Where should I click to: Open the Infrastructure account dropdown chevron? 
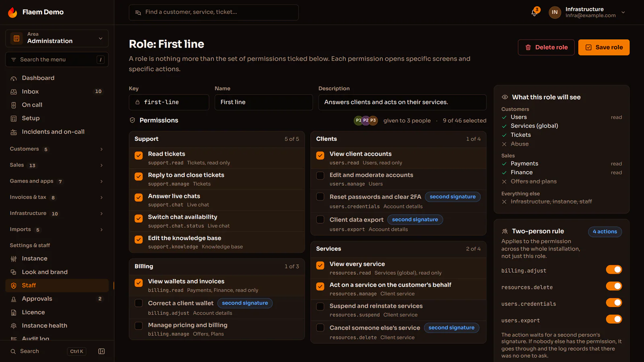(623, 12)
